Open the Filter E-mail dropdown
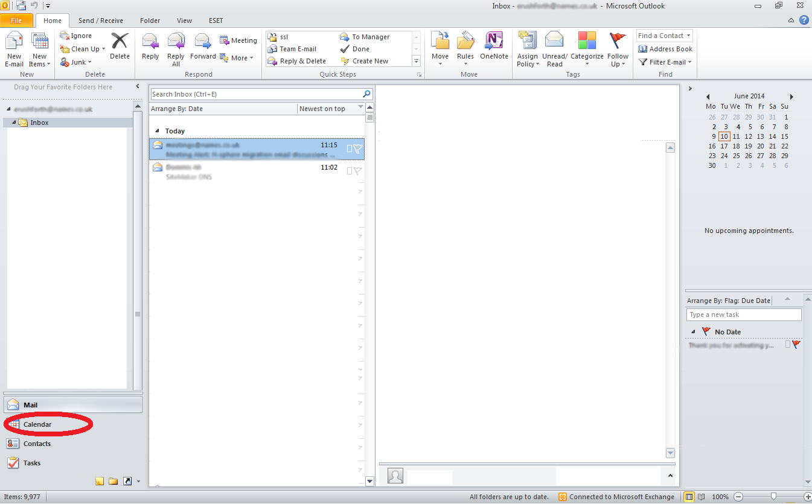 tap(665, 62)
